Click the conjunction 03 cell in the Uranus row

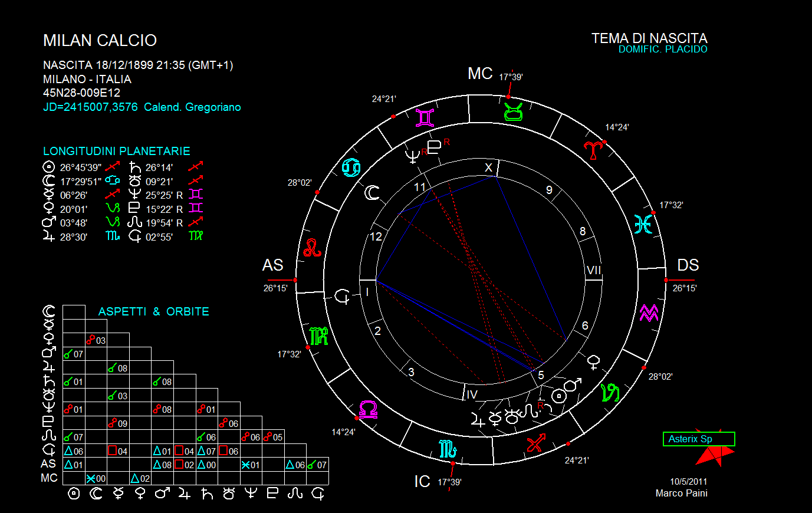point(118,396)
